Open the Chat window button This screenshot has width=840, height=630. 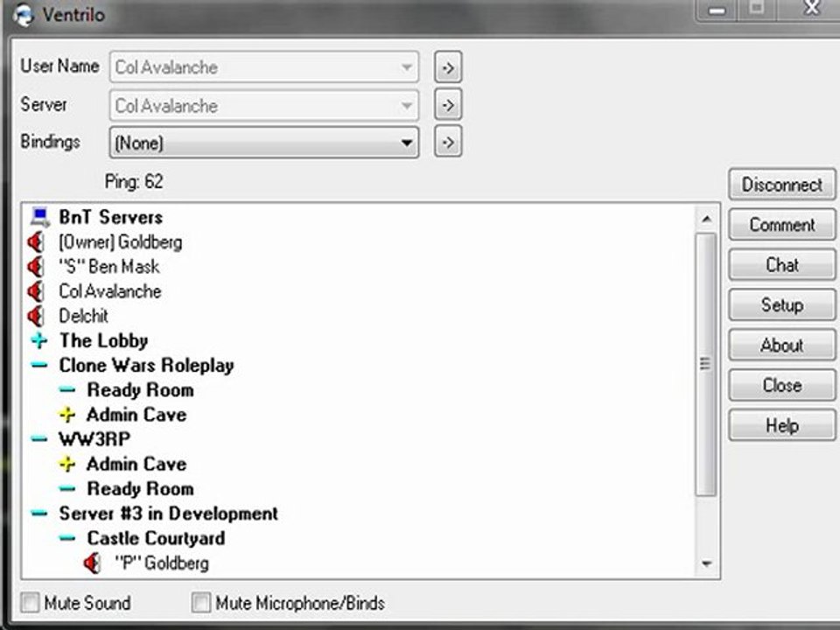781,264
